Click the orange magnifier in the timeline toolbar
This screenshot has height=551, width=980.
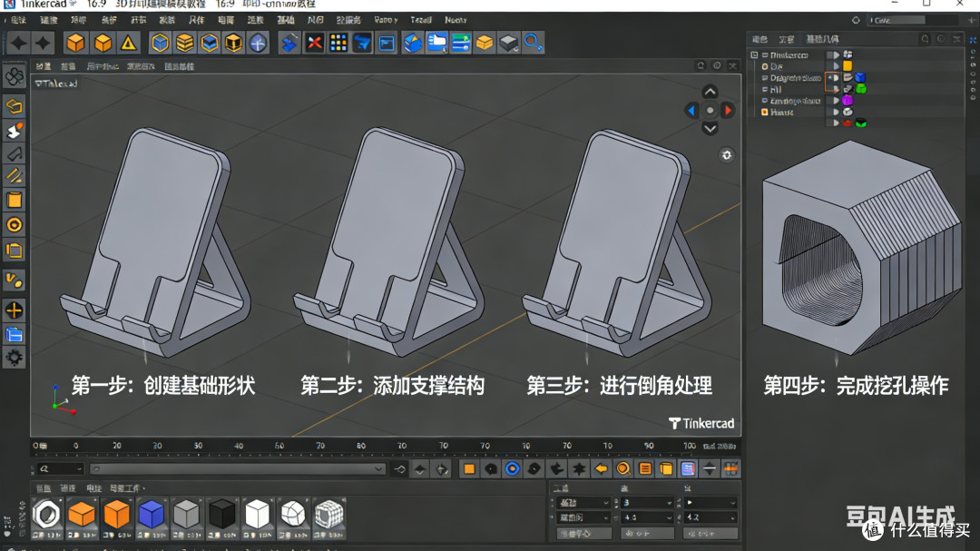[x=623, y=468]
